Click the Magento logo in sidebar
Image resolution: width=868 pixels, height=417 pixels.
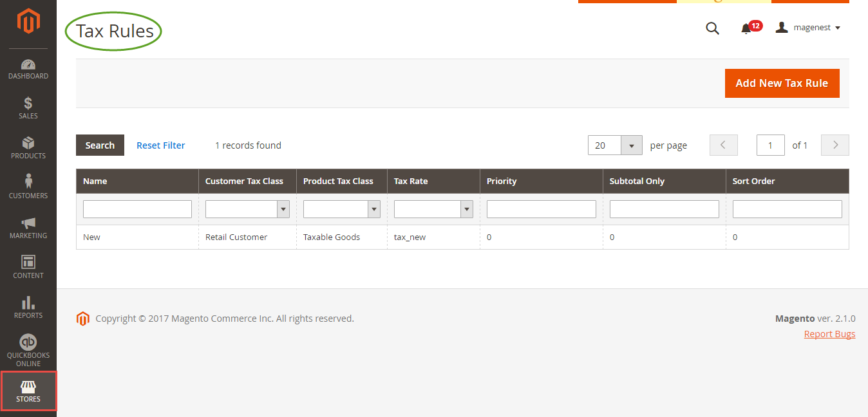[28, 22]
